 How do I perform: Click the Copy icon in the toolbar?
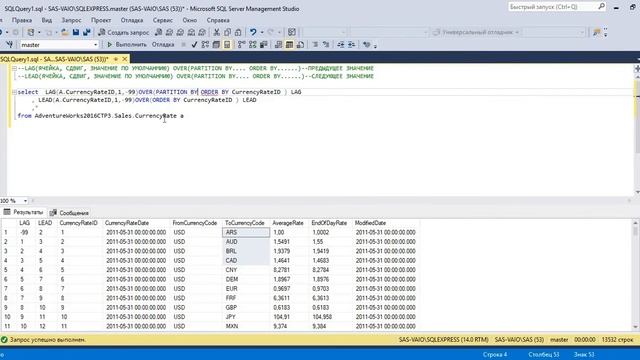(227, 32)
